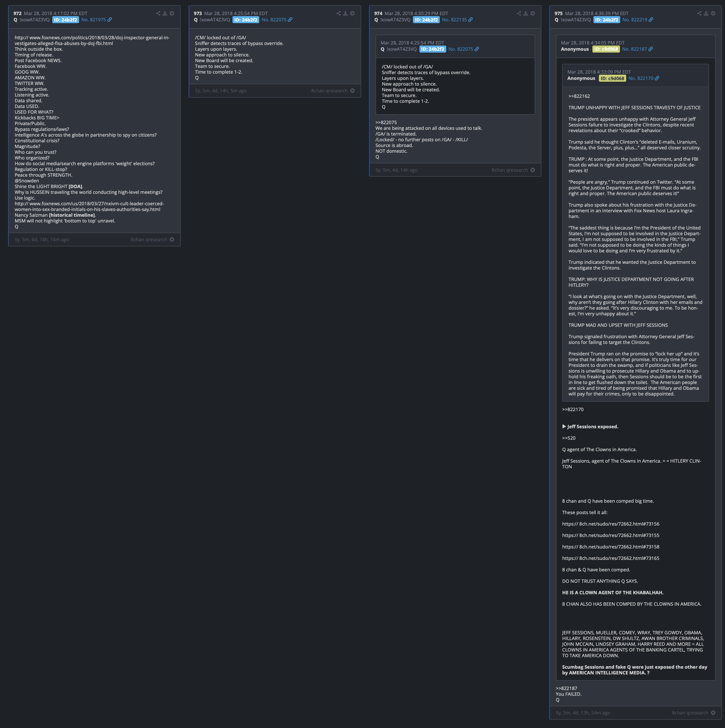The image size is (725, 728).
Task: Go to post 973 via arrow icon
Action: [x=352, y=14]
